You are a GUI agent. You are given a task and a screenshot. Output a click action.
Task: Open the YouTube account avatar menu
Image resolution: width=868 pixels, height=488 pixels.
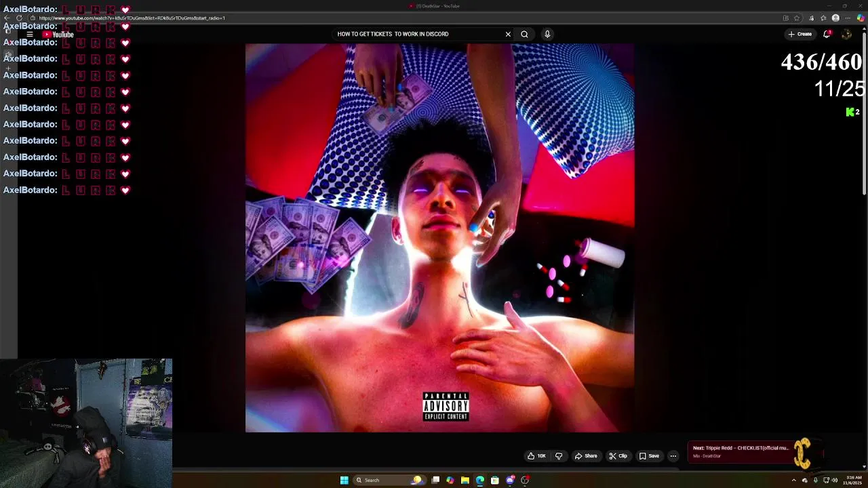pyautogui.click(x=846, y=34)
